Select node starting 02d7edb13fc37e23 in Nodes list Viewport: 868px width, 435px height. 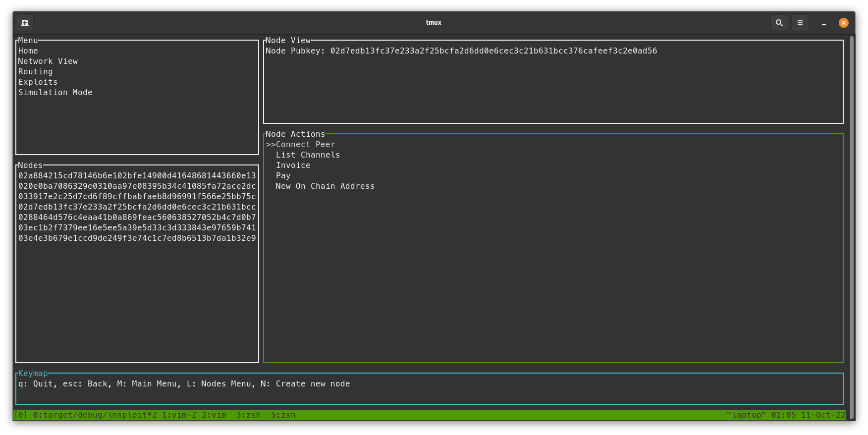point(137,207)
